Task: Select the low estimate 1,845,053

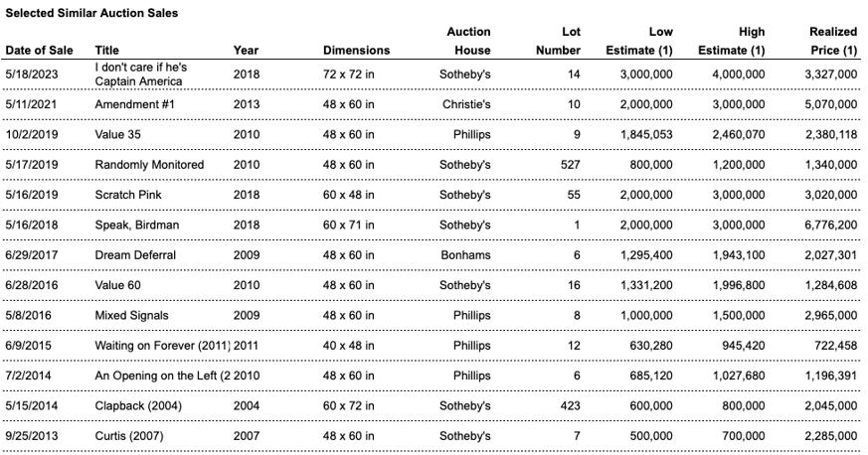Action: (x=644, y=134)
